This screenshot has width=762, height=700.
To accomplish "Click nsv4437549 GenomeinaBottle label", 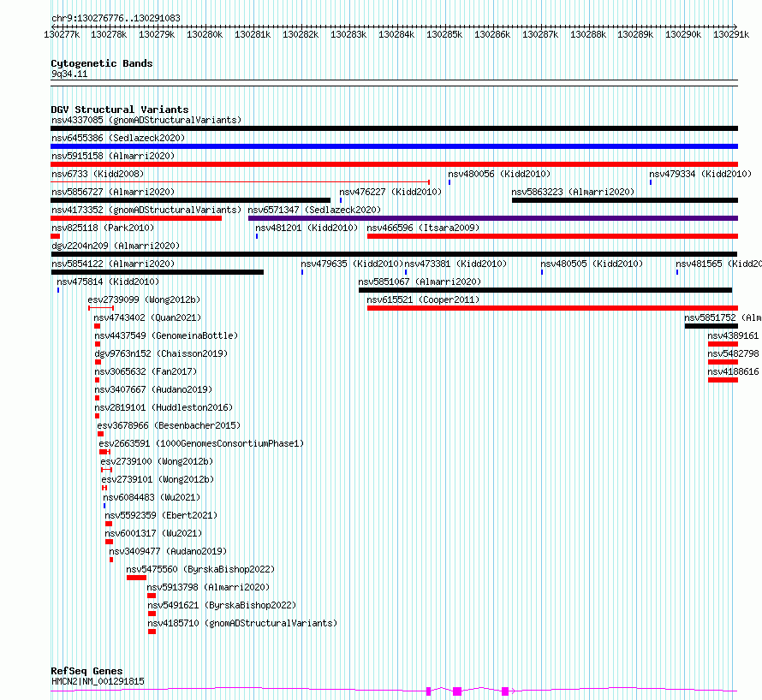I will (x=166, y=335).
